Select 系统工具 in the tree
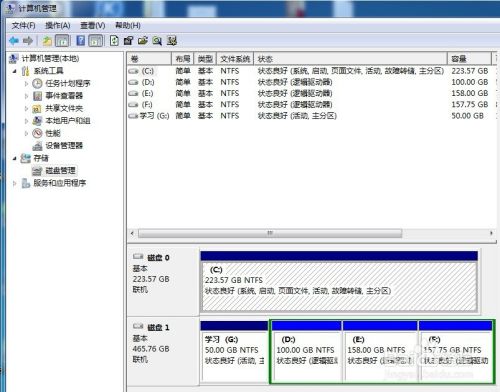The height and width of the screenshot is (392, 500). coord(48,71)
